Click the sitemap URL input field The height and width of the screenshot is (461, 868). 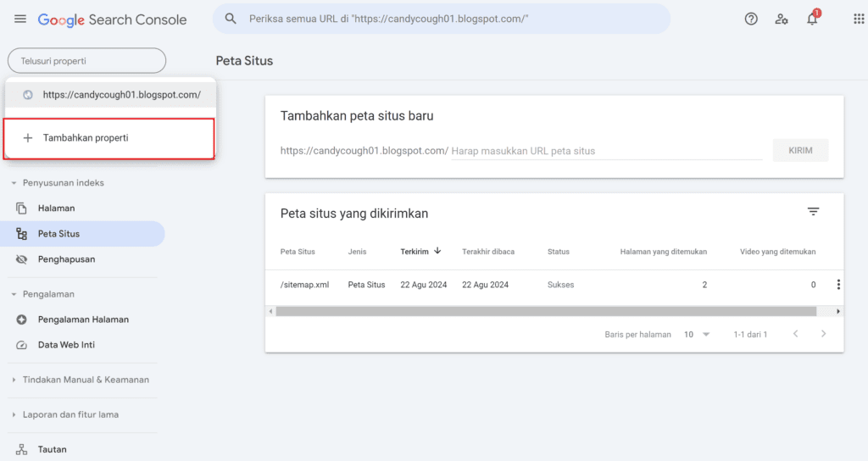pyautogui.click(x=607, y=151)
